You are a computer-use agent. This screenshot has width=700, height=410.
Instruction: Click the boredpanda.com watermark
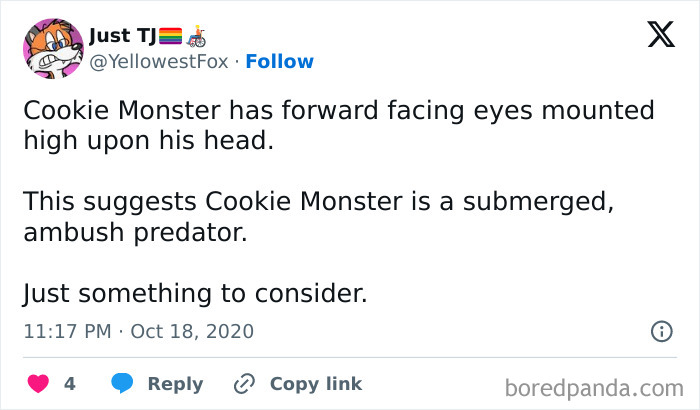594,386
